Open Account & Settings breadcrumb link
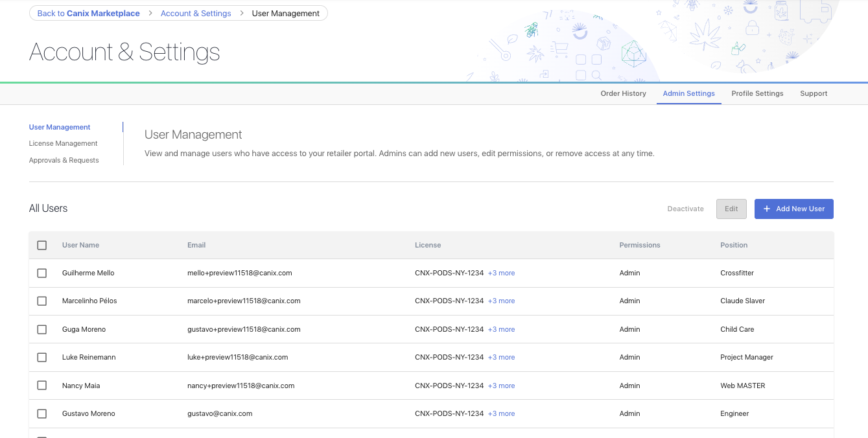 [x=196, y=13]
